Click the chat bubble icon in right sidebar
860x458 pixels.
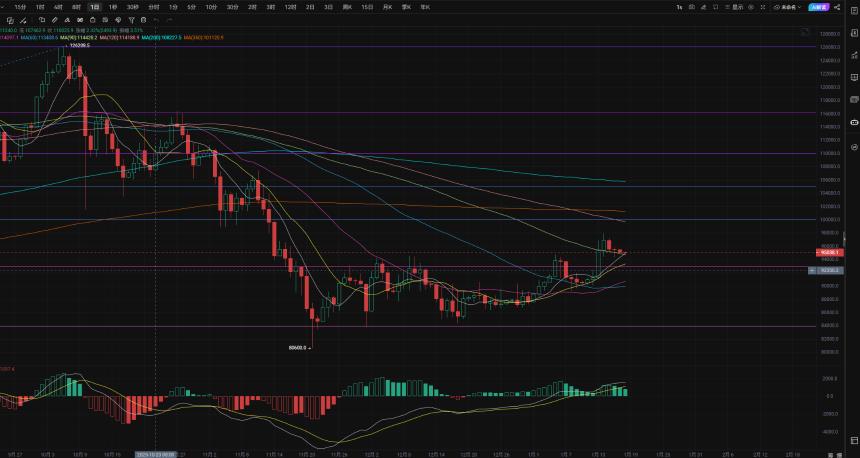(x=855, y=99)
